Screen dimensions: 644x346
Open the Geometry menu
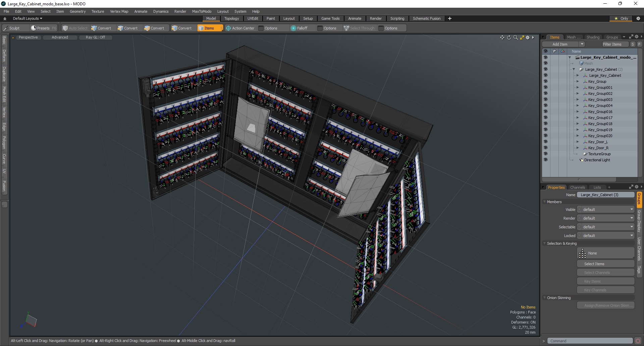tap(77, 11)
